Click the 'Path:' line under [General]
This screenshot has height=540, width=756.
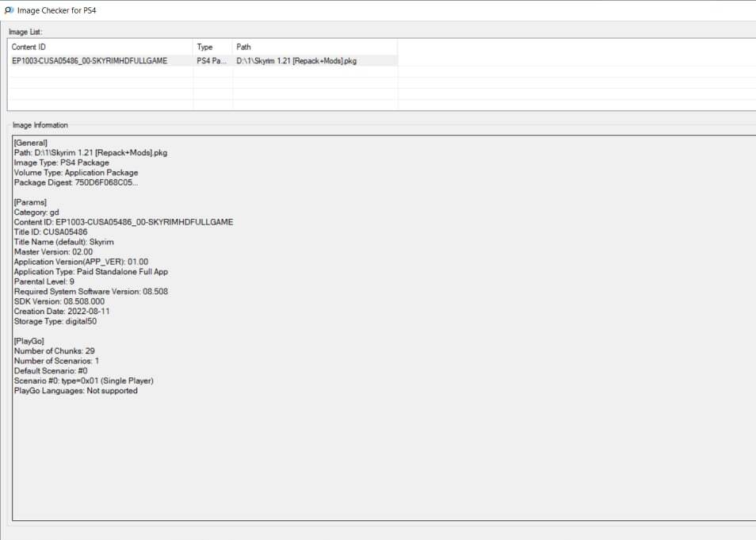pyautogui.click(x=90, y=152)
